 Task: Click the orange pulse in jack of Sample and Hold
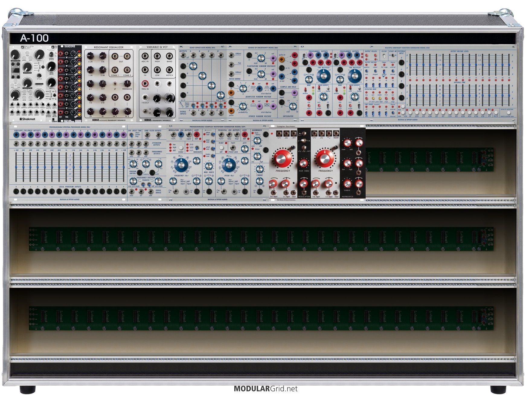coord(282,60)
